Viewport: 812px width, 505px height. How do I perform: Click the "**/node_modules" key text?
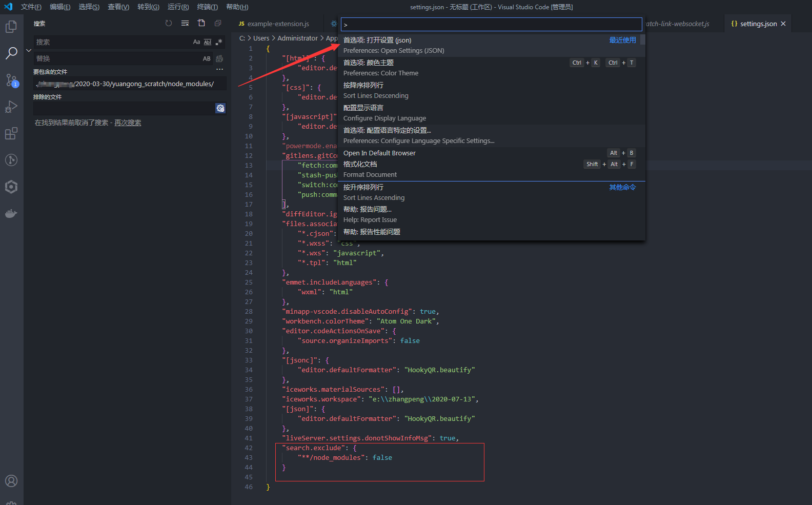click(331, 458)
